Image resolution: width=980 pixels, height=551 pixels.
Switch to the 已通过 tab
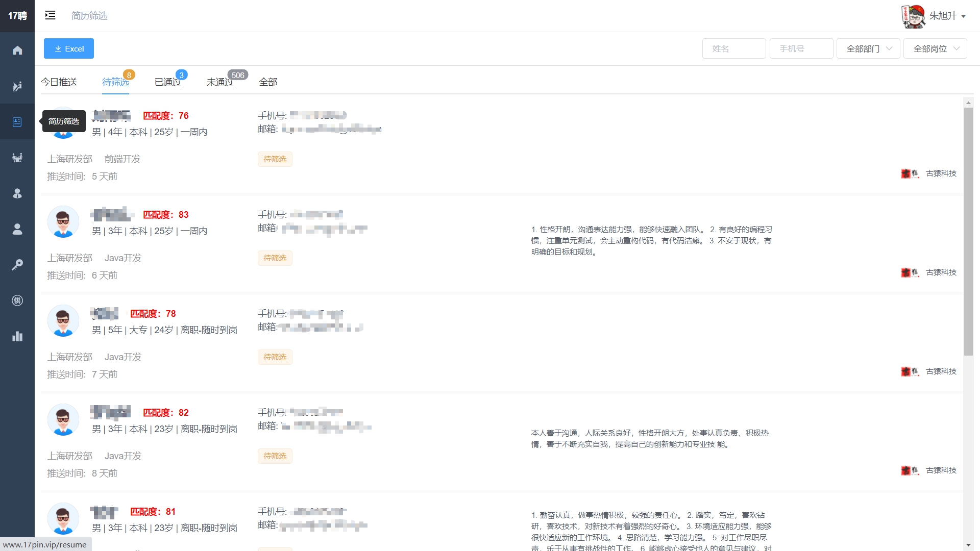(167, 82)
